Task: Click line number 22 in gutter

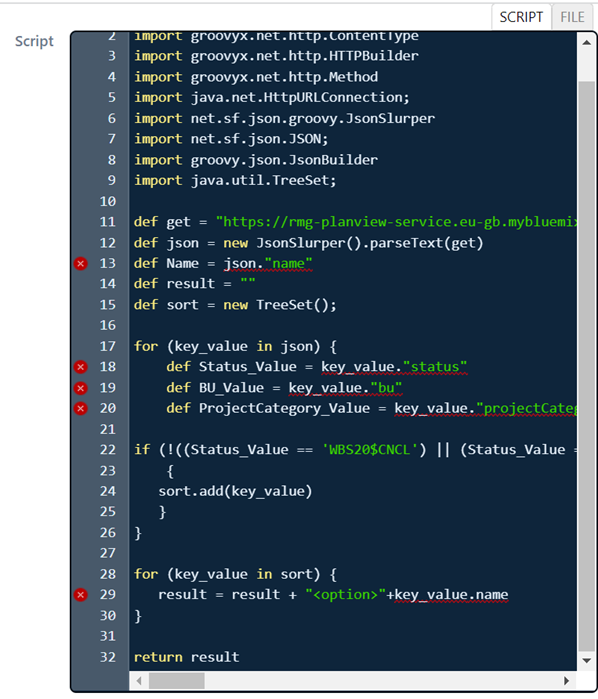Action: tap(107, 450)
